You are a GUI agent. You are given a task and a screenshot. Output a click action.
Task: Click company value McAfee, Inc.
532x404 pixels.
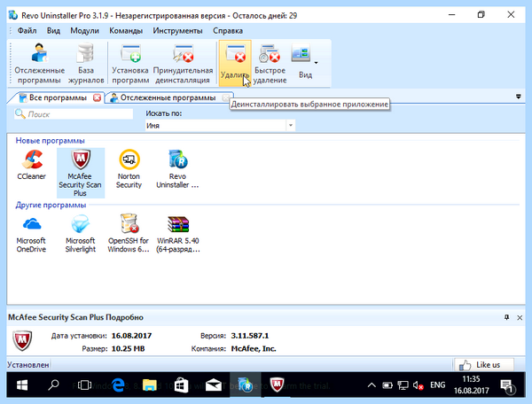click(x=254, y=348)
